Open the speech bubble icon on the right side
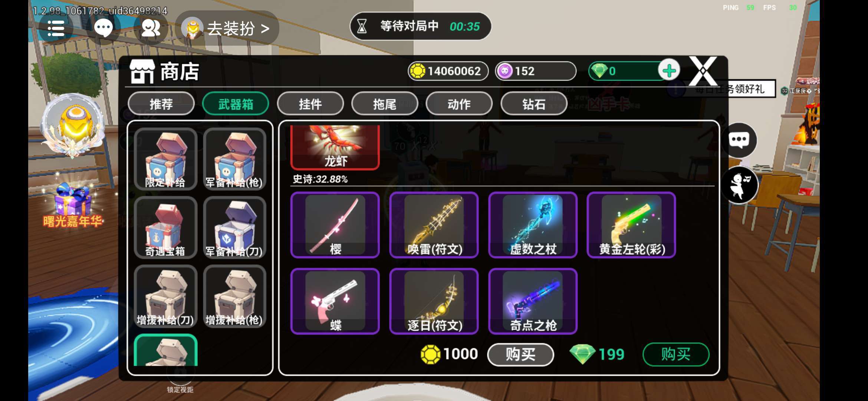Image resolution: width=868 pixels, height=401 pixels. point(739,140)
